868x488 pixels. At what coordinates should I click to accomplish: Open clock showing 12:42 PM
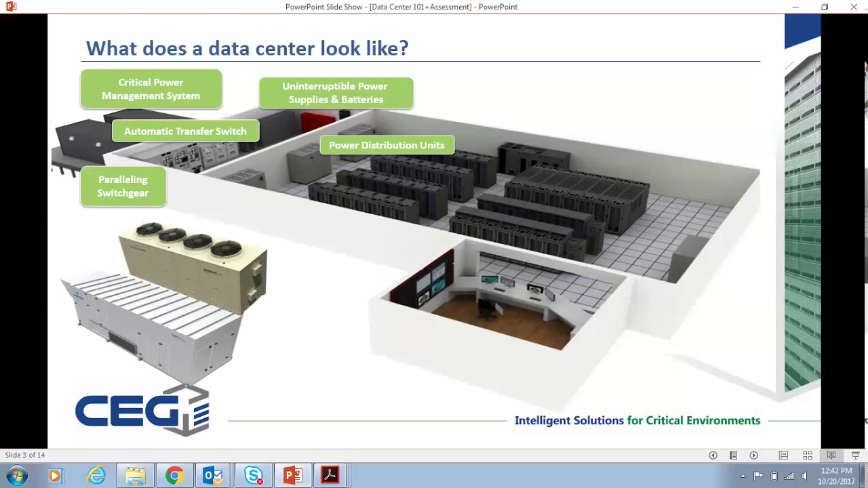coord(836,476)
